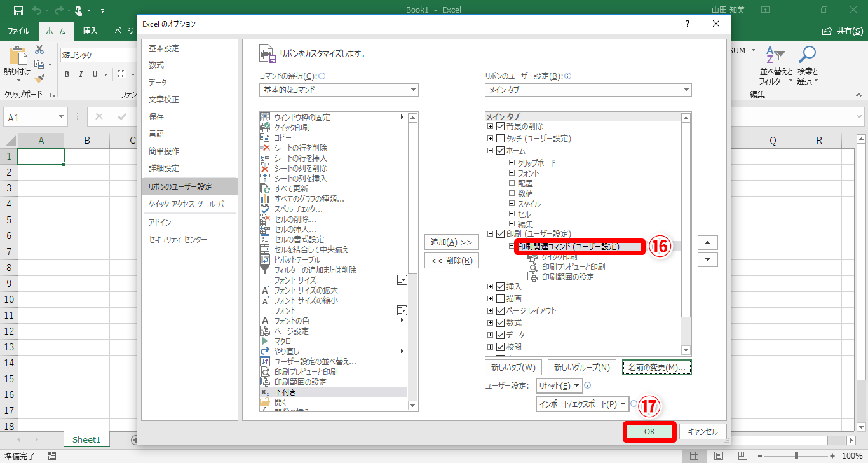The width and height of the screenshot is (868, 463).
Task: Click the 追加 >> button
Action: point(451,242)
